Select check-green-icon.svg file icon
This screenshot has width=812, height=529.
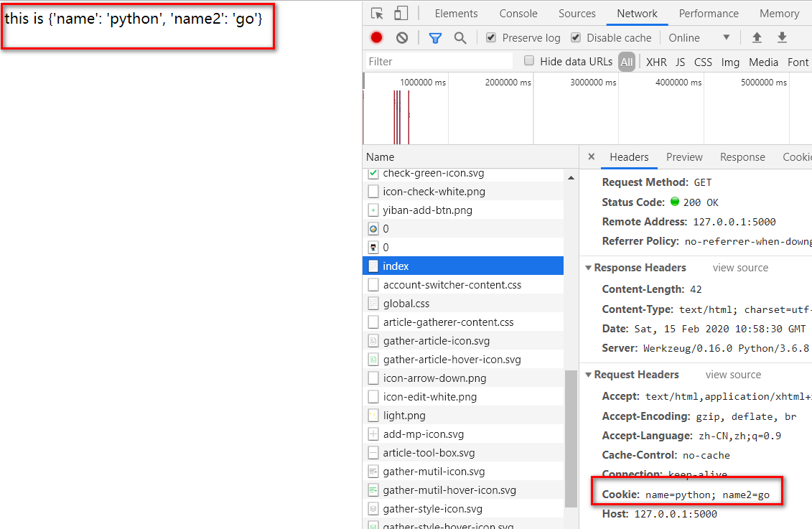pos(373,174)
